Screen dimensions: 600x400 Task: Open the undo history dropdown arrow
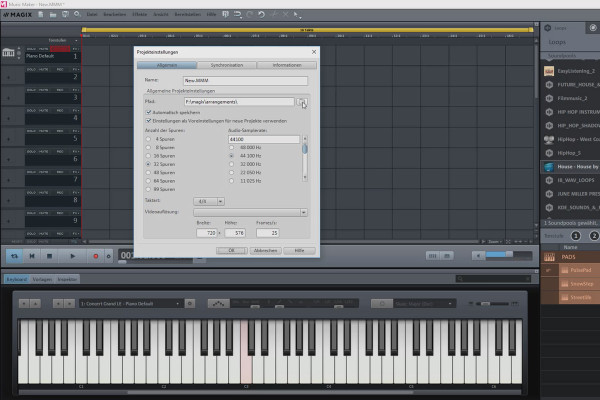[x=241, y=18]
